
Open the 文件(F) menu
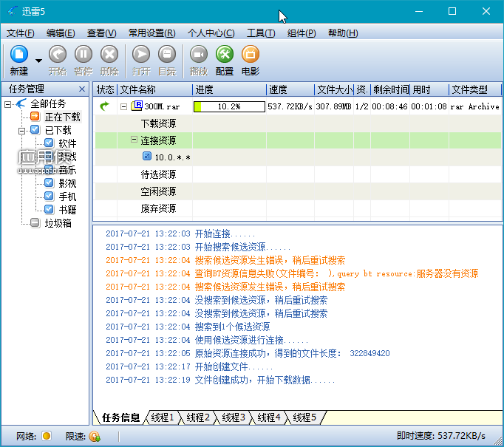pyautogui.click(x=20, y=33)
